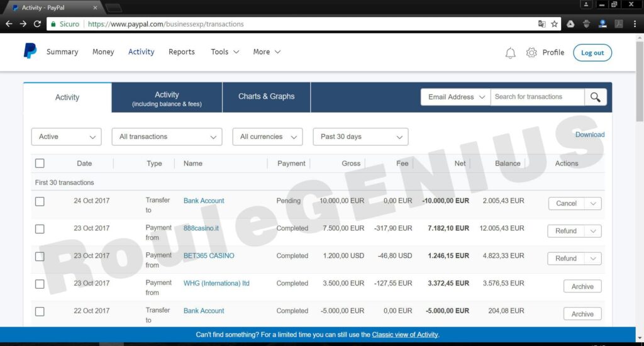The height and width of the screenshot is (346, 644).
Task: Check the 888casino.it transaction row
Action: pos(40,229)
